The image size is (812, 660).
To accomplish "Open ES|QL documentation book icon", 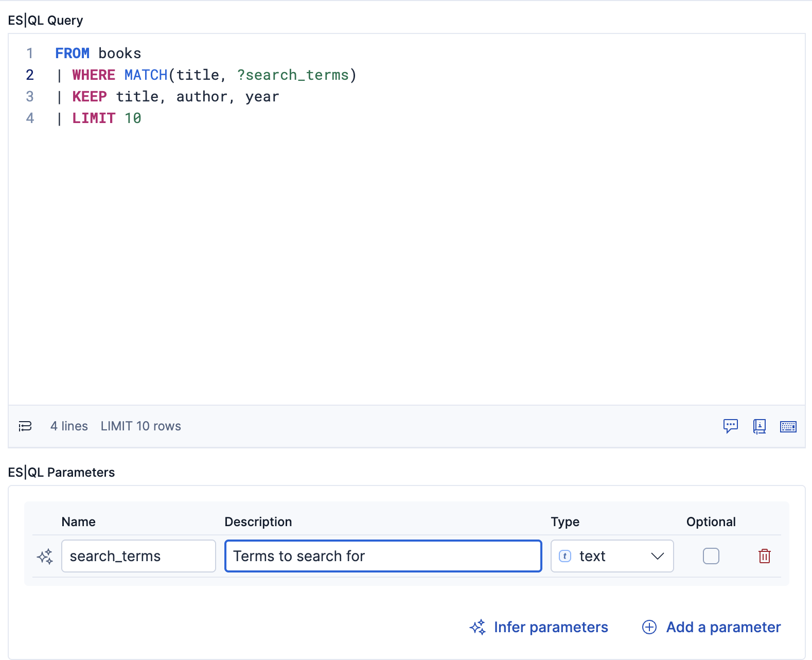I will point(759,426).
